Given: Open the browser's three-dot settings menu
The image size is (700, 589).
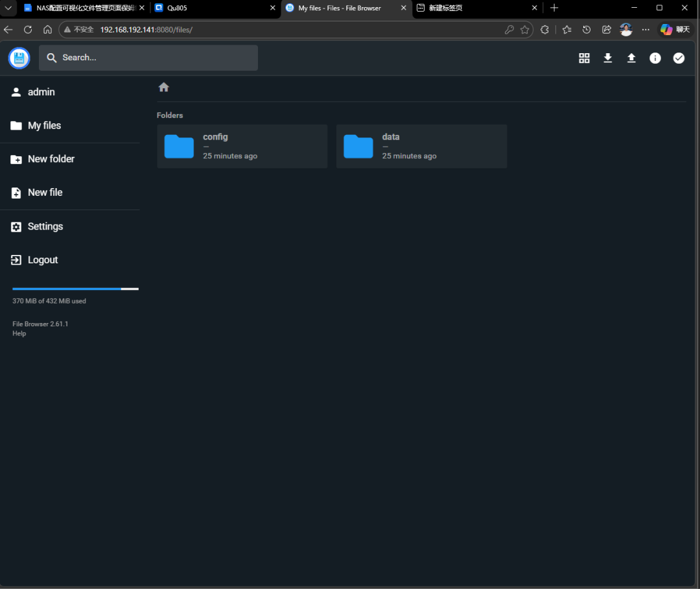Looking at the screenshot, I should [646, 29].
